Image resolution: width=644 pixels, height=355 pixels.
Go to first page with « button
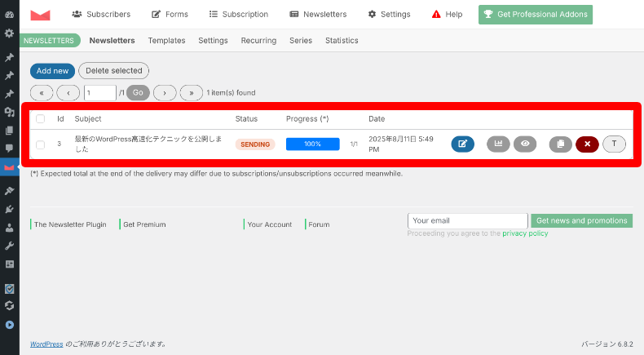[x=42, y=93]
